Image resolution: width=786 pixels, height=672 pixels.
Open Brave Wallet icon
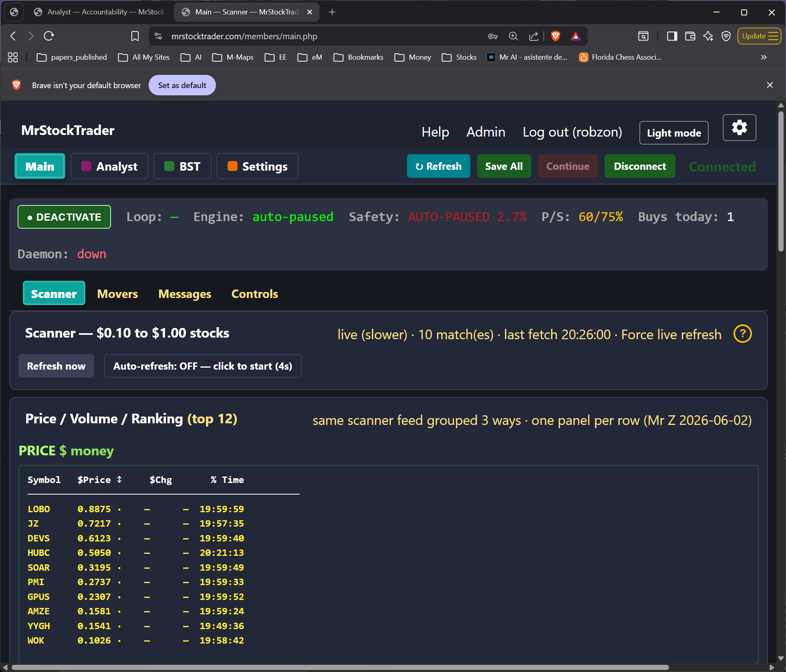click(690, 36)
